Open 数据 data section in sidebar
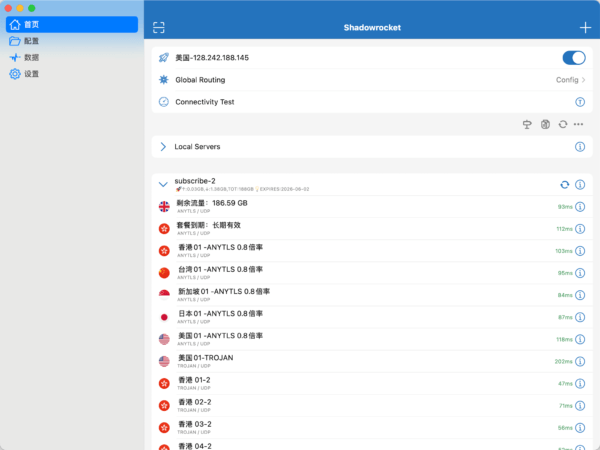 pyautogui.click(x=72, y=57)
